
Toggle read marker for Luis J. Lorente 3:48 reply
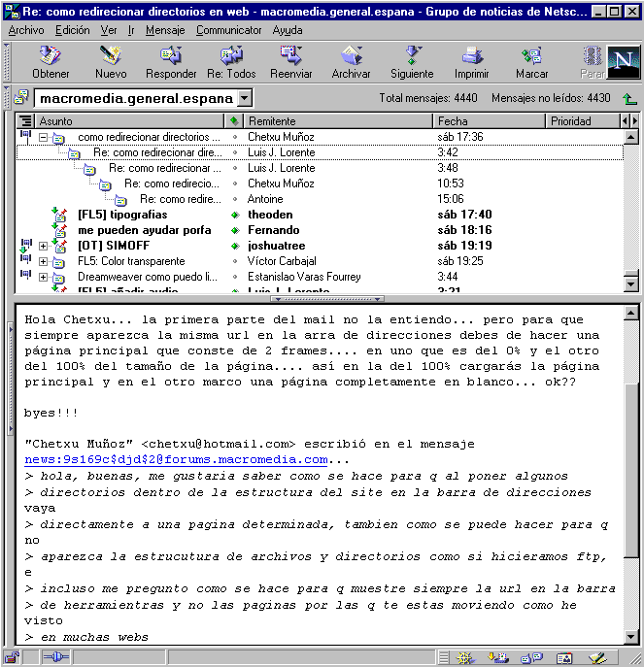[235, 168]
